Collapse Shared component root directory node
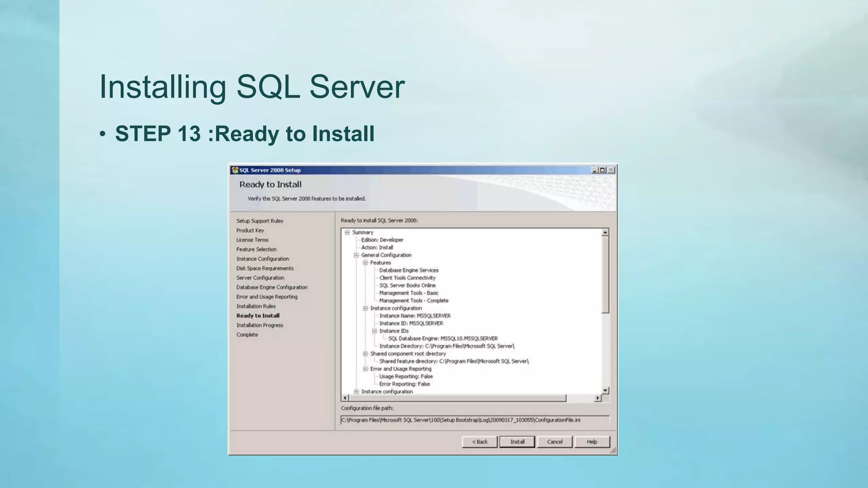Screen dimensions: 868x488 point(365,354)
